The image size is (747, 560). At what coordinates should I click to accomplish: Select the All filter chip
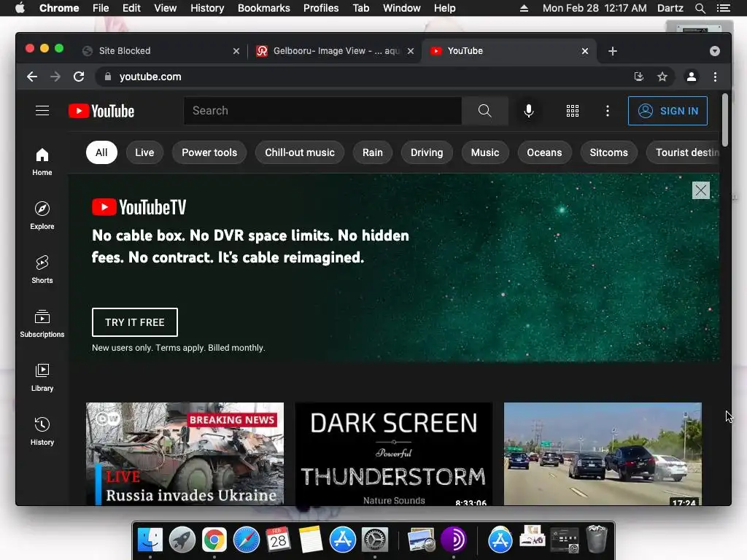pyautogui.click(x=101, y=153)
